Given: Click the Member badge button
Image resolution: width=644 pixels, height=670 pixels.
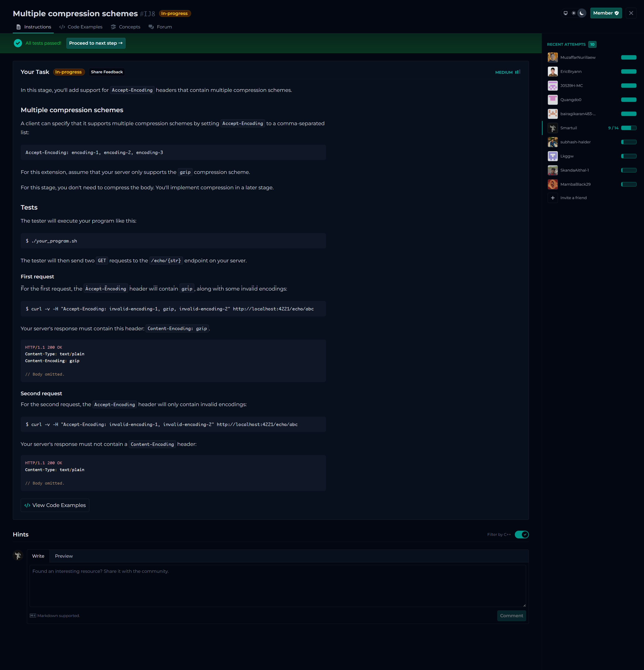Looking at the screenshot, I should (606, 13).
